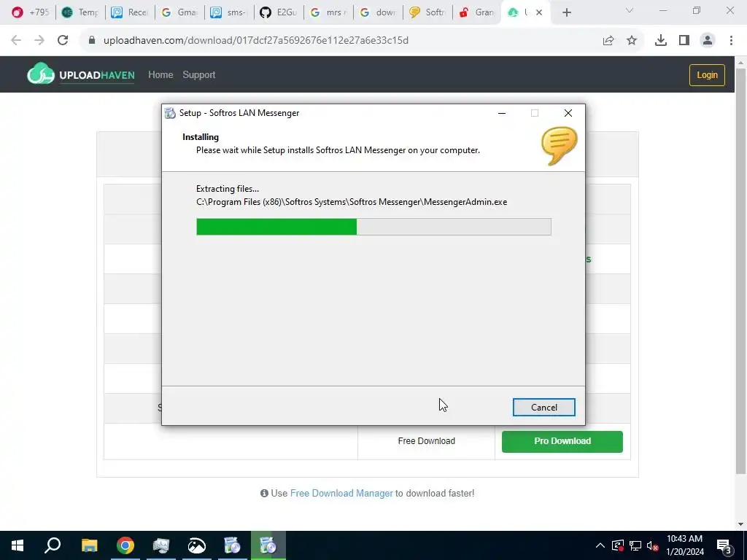Toggle the browser side panel
This screenshot has height=560, width=747.
(x=684, y=41)
